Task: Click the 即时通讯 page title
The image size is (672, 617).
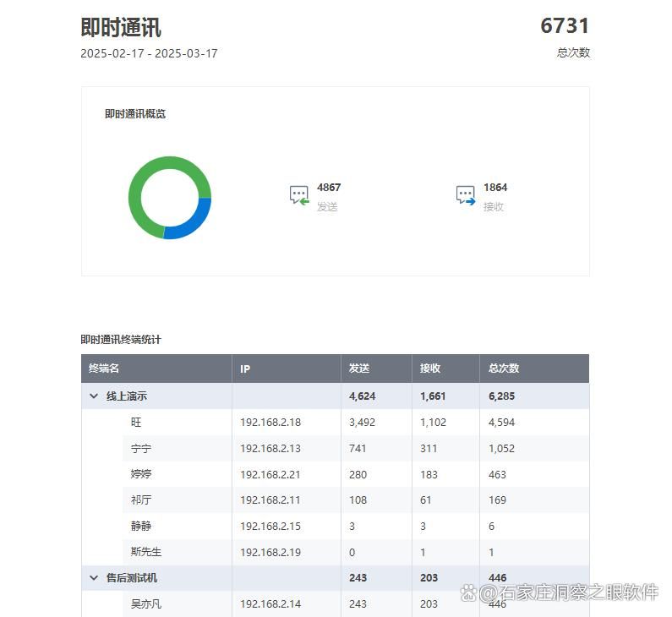Action: (x=121, y=27)
